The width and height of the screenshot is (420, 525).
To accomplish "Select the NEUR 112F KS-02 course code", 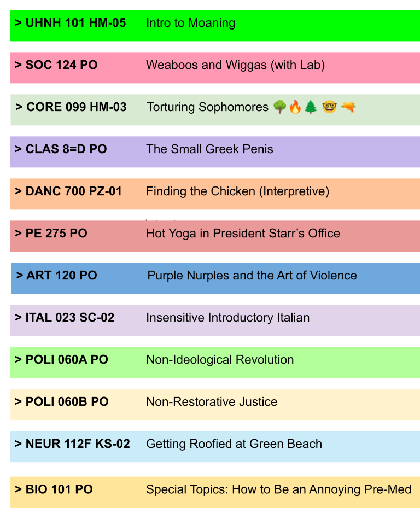I will (78, 444).
